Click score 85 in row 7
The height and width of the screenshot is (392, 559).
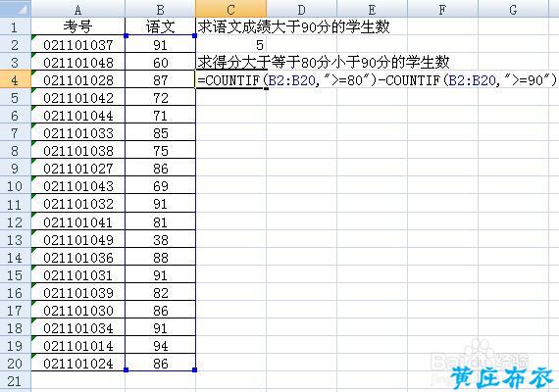pos(160,132)
